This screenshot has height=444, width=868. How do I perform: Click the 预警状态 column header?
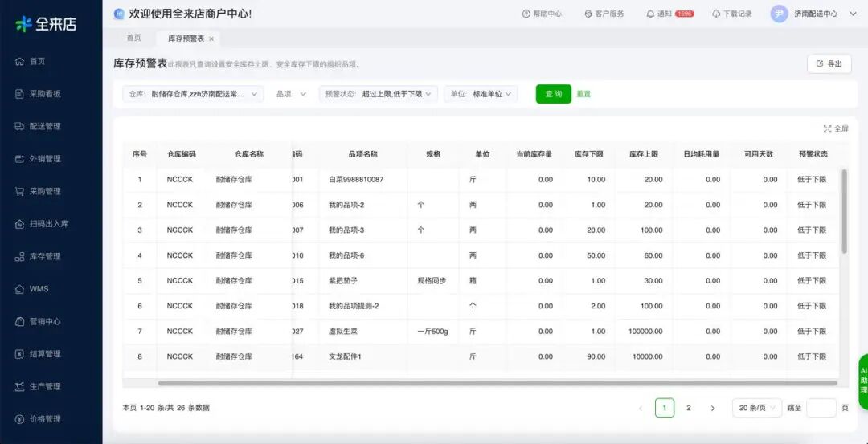point(813,154)
